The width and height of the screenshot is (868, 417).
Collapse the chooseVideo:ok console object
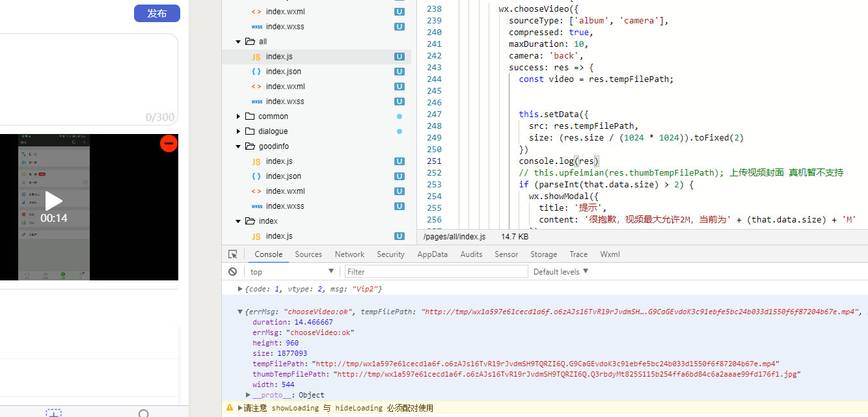pyautogui.click(x=240, y=312)
